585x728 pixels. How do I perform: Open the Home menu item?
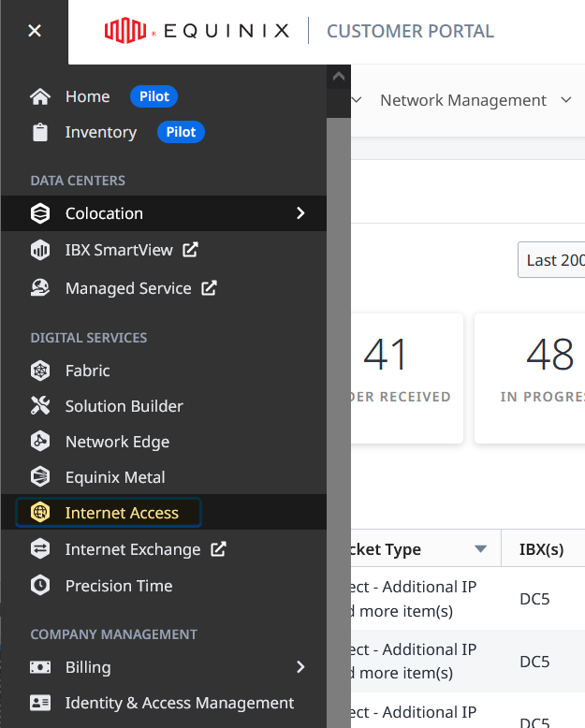coord(88,96)
